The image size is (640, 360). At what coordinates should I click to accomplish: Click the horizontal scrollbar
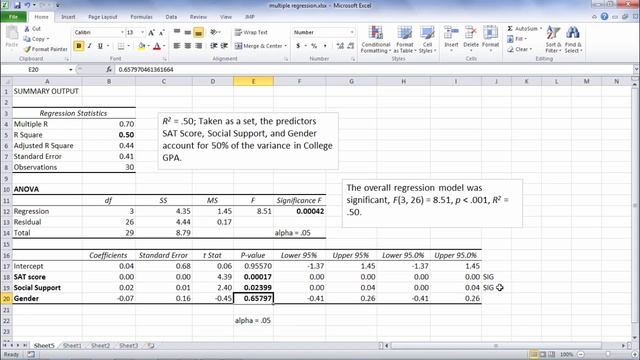click(496, 346)
